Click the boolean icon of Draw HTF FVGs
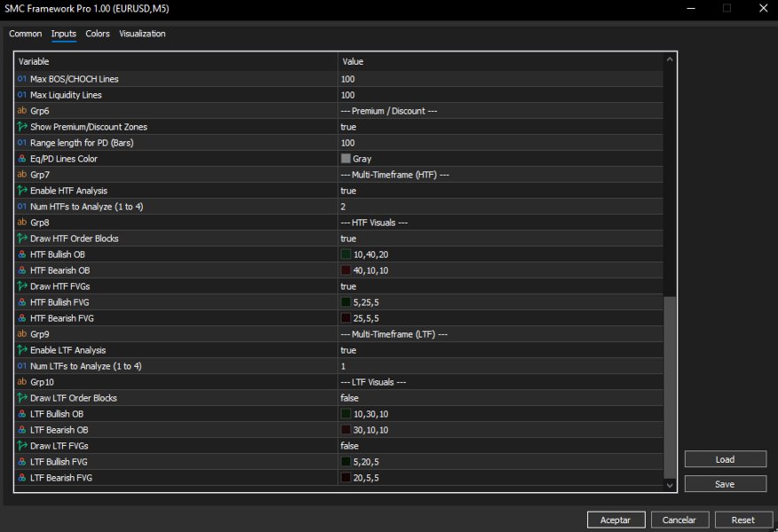The height and width of the screenshot is (532, 778). (22, 286)
